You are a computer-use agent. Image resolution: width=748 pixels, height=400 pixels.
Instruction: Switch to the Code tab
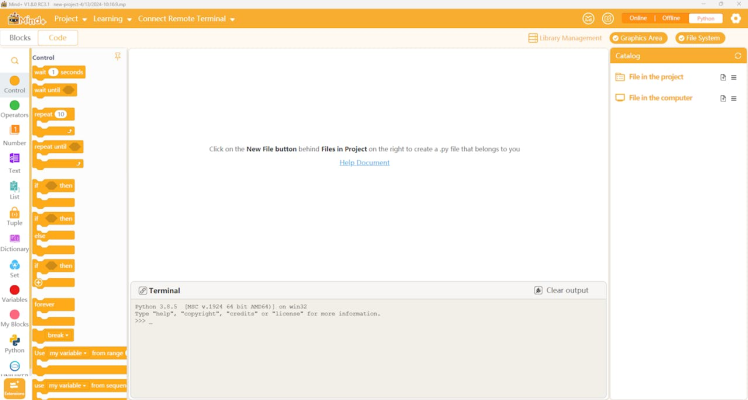click(x=57, y=38)
